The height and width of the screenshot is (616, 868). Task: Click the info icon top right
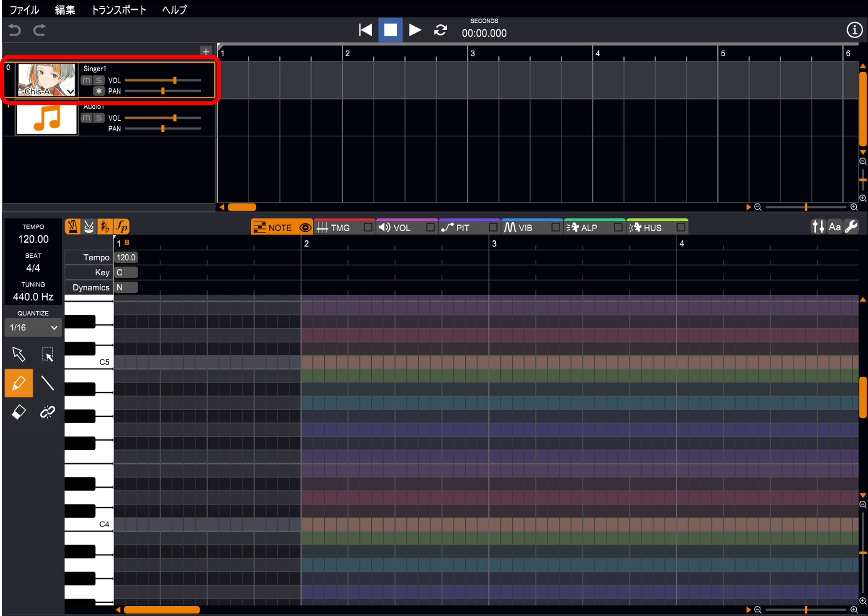click(x=854, y=30)
